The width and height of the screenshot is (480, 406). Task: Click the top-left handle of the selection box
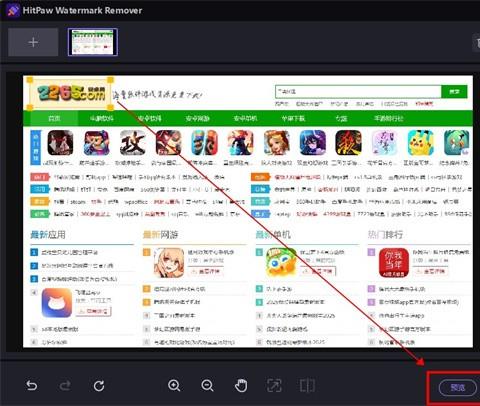click(x=29, y=80)
